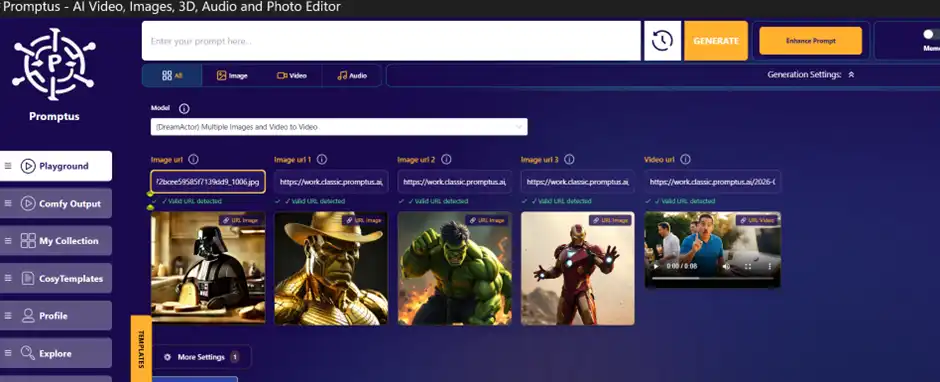Click My Collection grid icon
940x382 pixels.
(28, 241)
